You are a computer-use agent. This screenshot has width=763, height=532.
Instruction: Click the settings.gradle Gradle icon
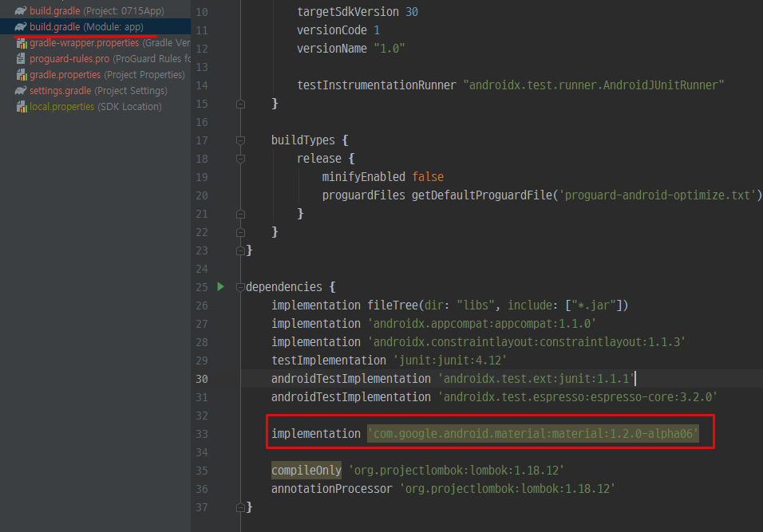click(x=21, y=90)
